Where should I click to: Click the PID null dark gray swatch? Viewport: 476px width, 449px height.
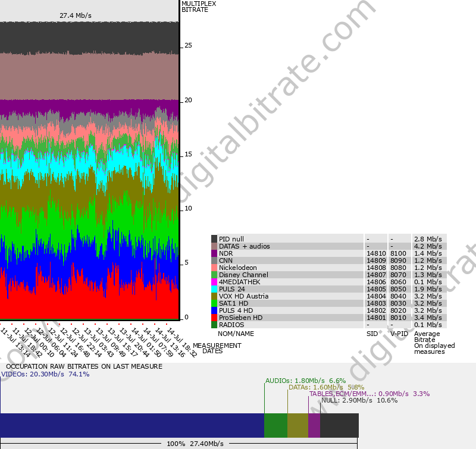214,238
